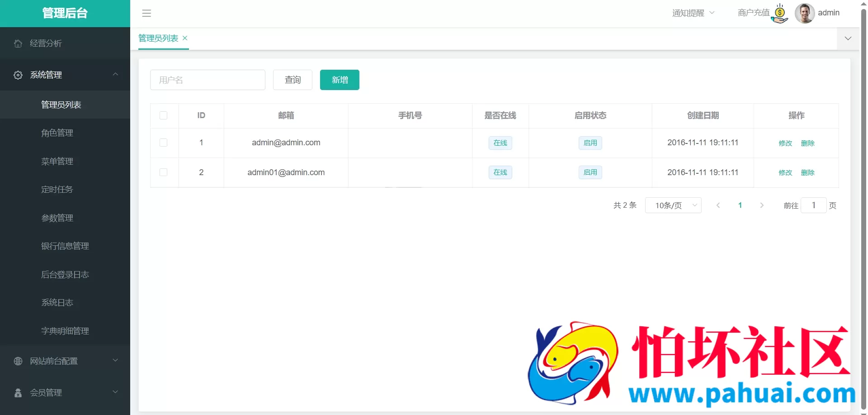
Task: Click the admin@admin.com email cell
Action: click(x=286, y=143)
